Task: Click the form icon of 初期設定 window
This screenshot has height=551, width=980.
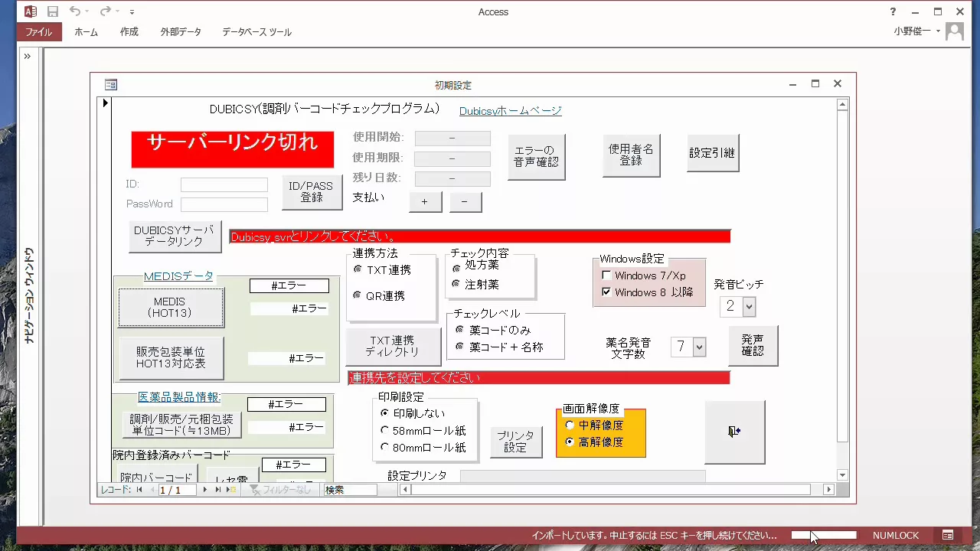Action: pyautogui.click(x=111, y=85)
